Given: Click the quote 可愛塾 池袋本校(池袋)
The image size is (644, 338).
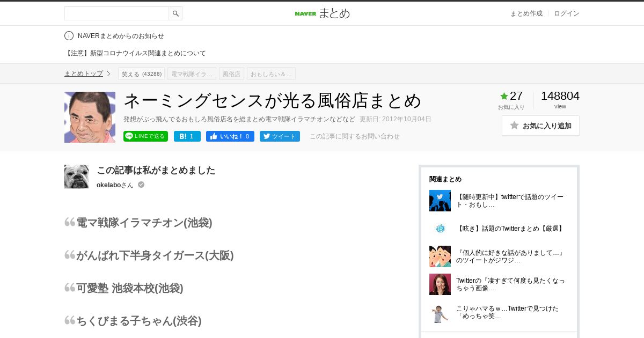Looking at the screenshot, I should click(x=129, y=288).
